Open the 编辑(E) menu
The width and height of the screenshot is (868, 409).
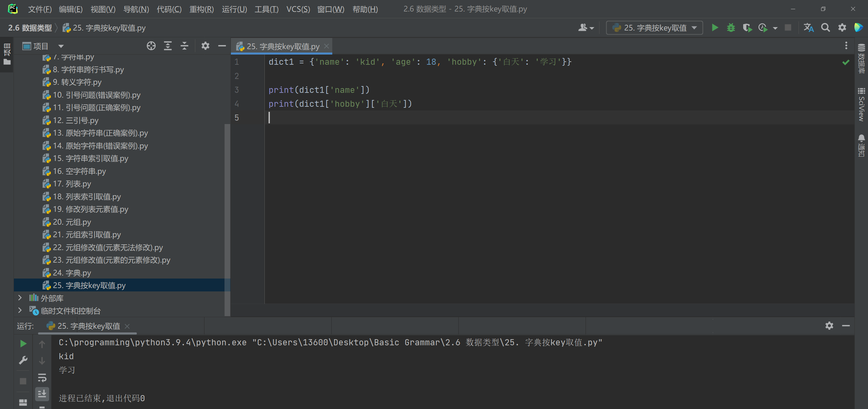tap(71, 9)
